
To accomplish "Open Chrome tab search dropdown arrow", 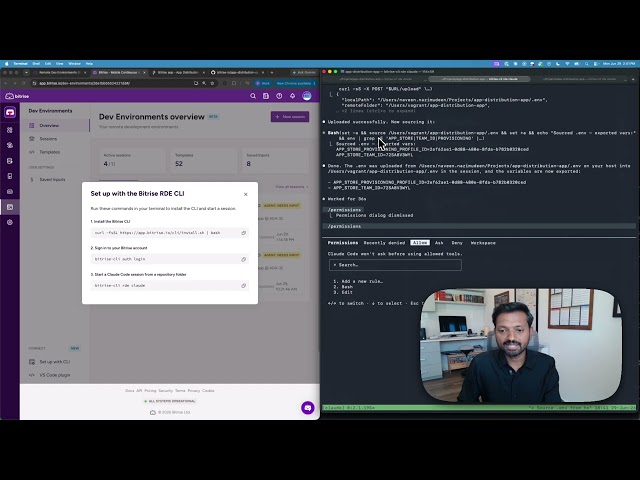I will [26, 73].
